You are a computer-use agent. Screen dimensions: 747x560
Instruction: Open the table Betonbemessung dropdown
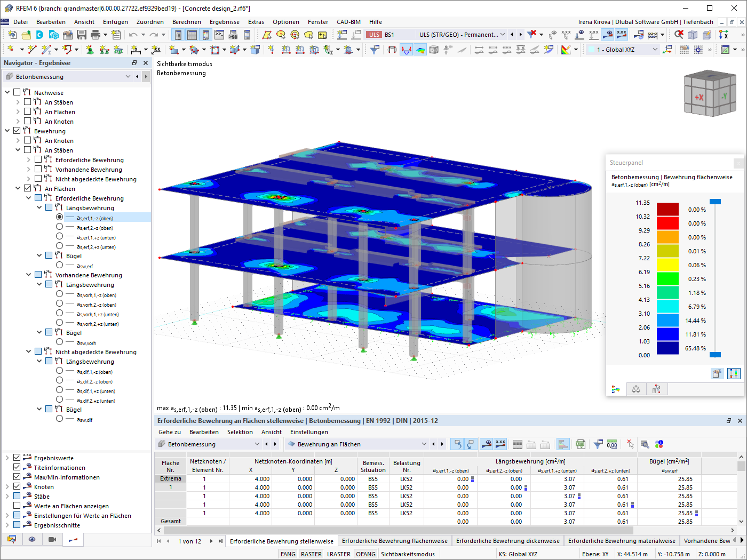(257, 444)
